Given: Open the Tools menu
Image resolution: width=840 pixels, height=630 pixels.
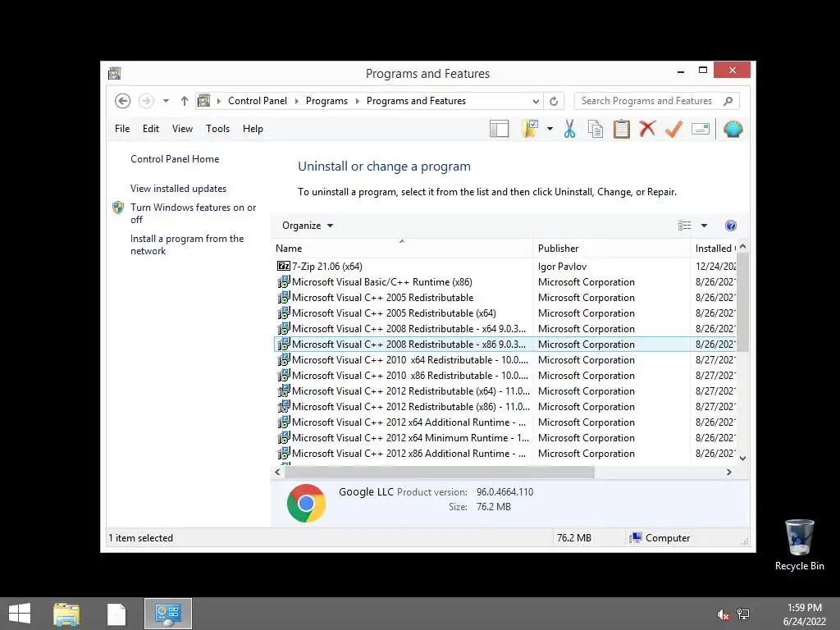Looking at the screenshot, I should coord(217,129).
